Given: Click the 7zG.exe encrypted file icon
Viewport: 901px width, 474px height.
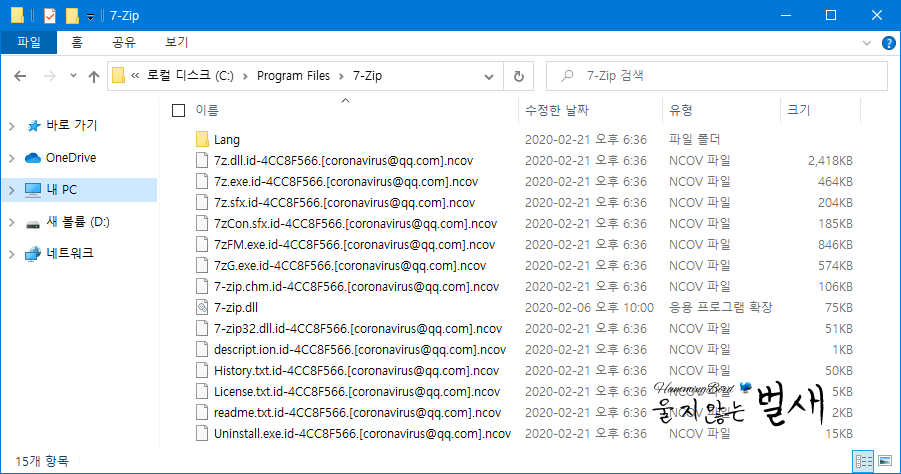Looking at the screenshot, I should click(x=202, y=265).
